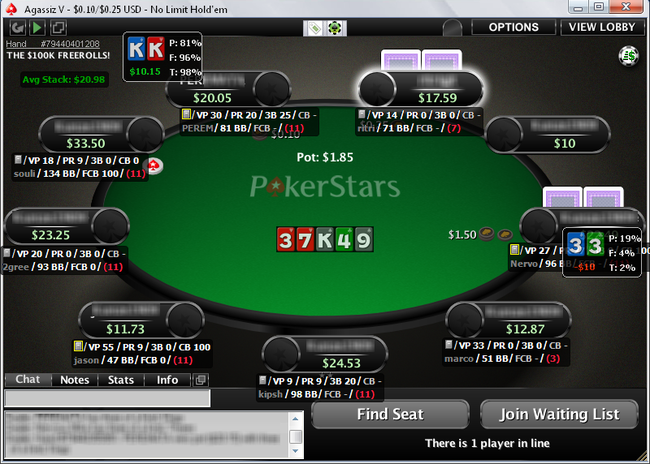Click the notes icon beside kipsh's VP 9 stats
This screenshot has height=464, width=650.
[x=262, y=380]
